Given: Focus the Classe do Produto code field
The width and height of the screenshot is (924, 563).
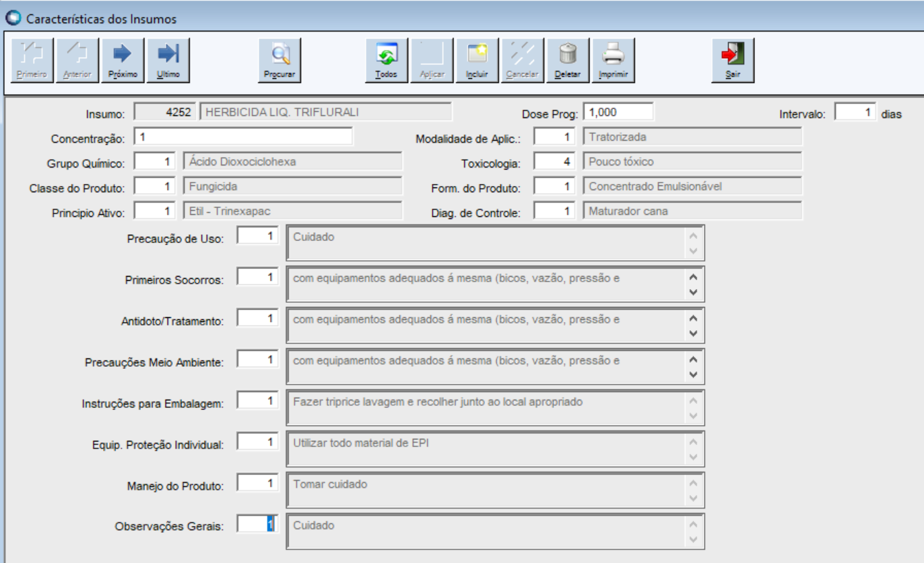Looking at the screenshot, I should coord(155,187).
